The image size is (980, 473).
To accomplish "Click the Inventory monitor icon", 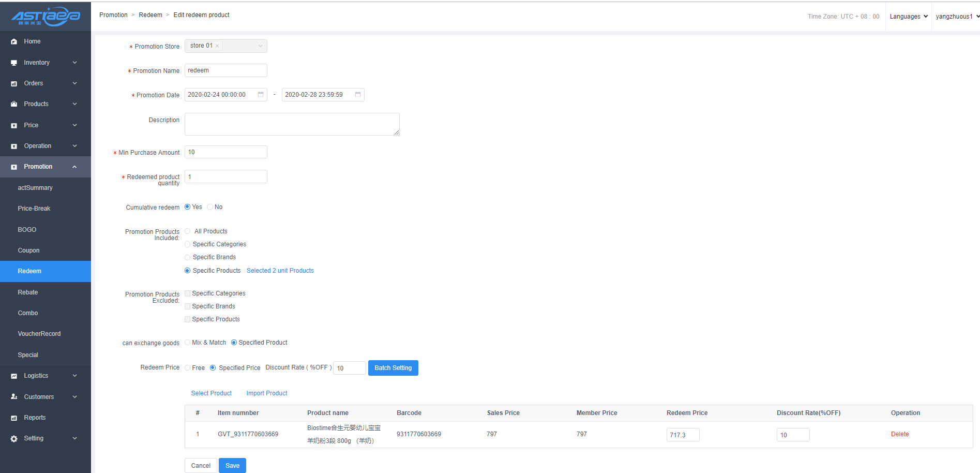I will (x=14, y=63).
